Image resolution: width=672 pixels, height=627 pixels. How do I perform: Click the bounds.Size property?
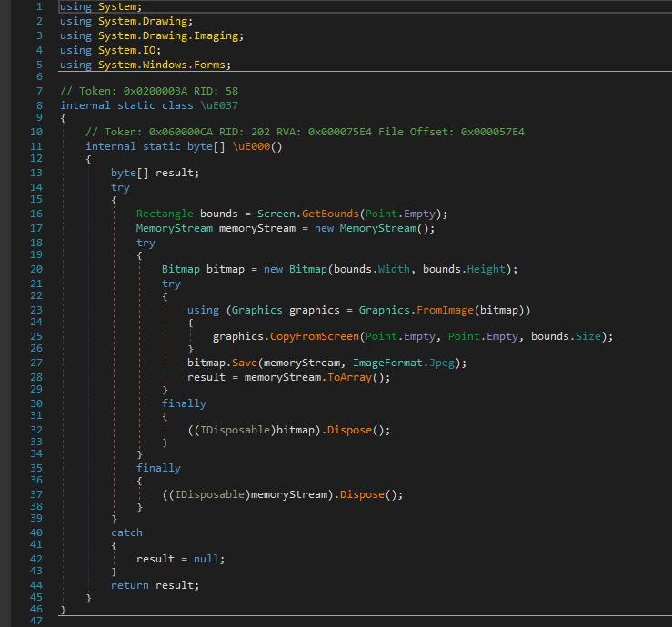pos(587,336)
